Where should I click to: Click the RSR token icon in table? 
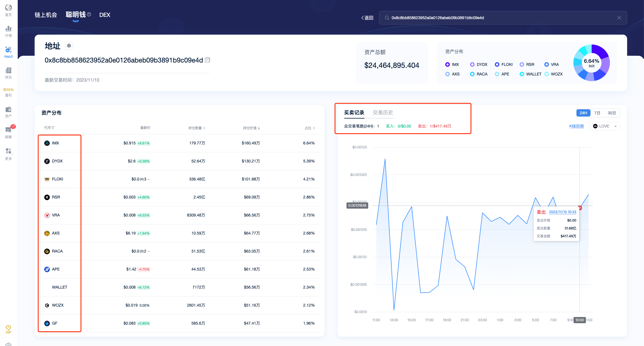(x=47, y=197)
